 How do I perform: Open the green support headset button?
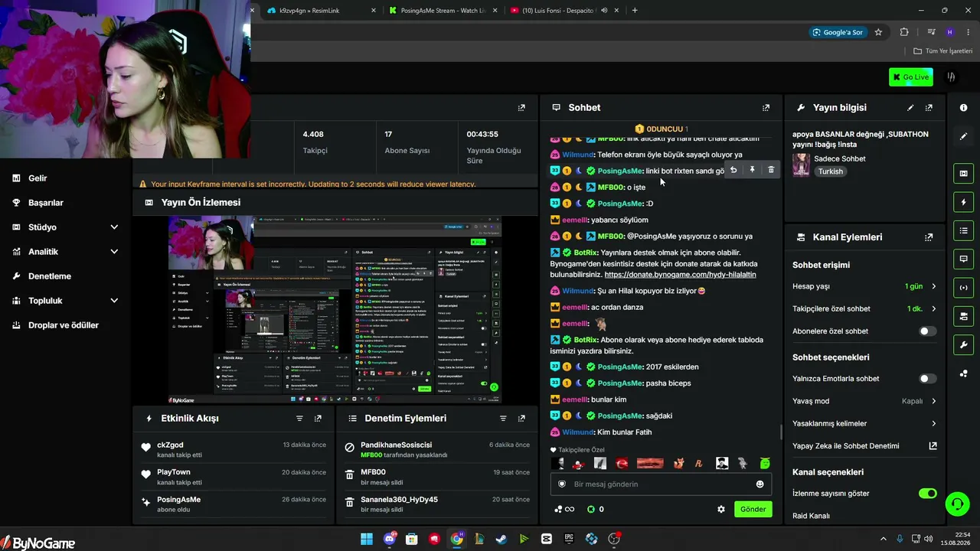click(x=957, y=504)
